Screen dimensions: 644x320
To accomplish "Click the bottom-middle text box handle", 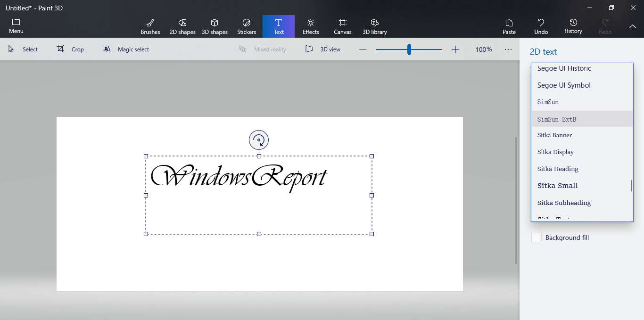I will [x=259, y=234].
